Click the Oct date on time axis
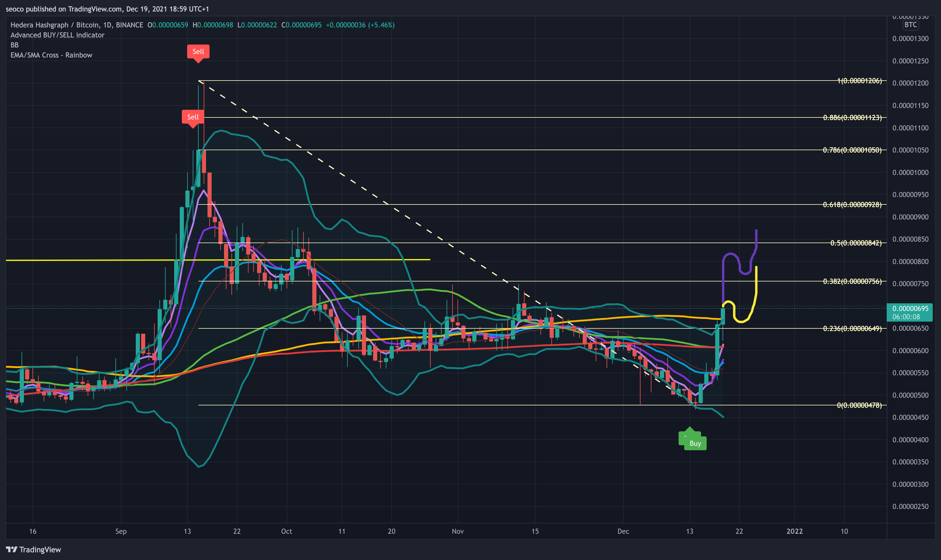Viewport: 941px width, 560px height. tap(287, 531)
